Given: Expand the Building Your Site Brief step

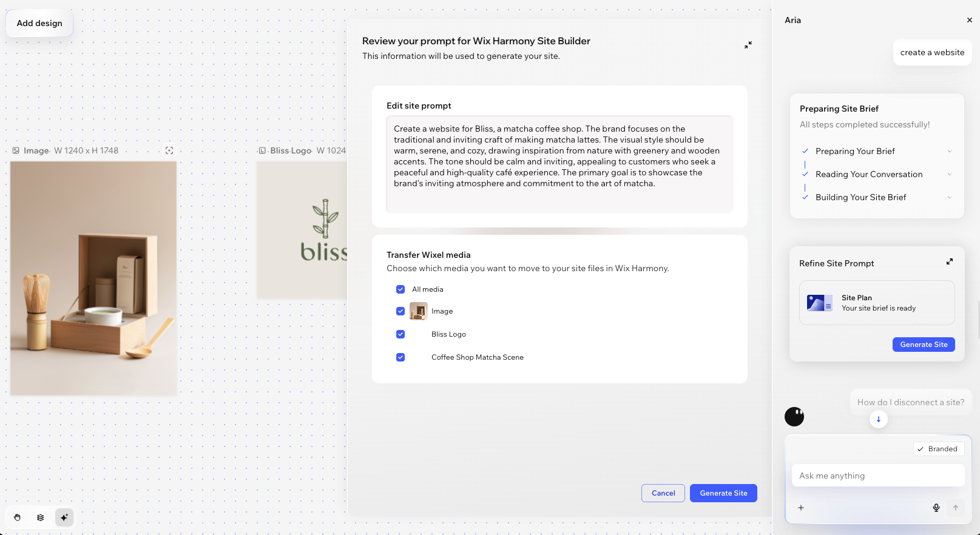Looking at the screenshot, I should click(x=950, y=197).
